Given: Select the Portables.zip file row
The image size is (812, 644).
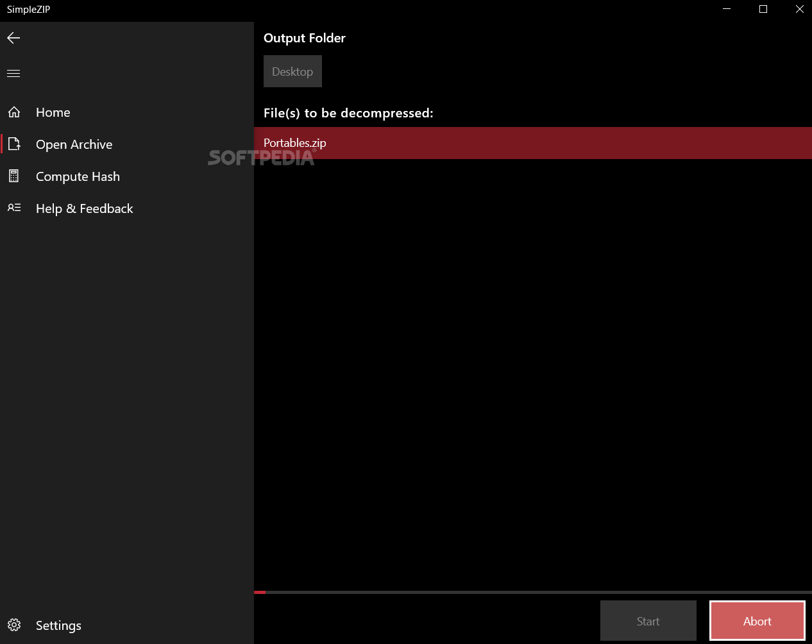Looking at the screenshot, I should tap(533, 143).
